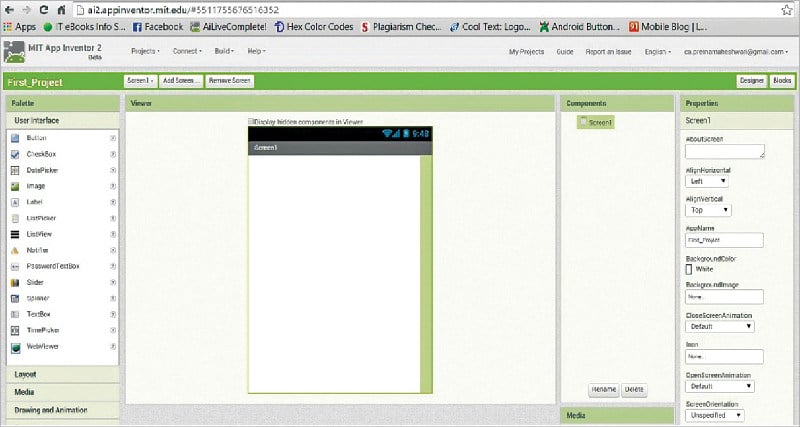800x427 pixels.
Task: Select the Button component icon in Palette
Action: pos(15,138)
